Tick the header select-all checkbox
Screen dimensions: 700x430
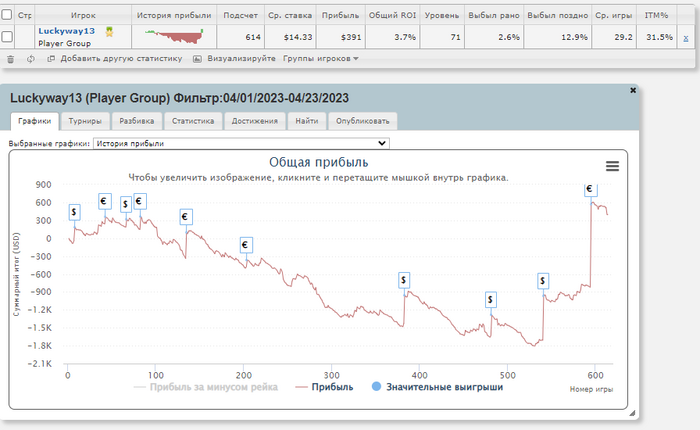7,15
